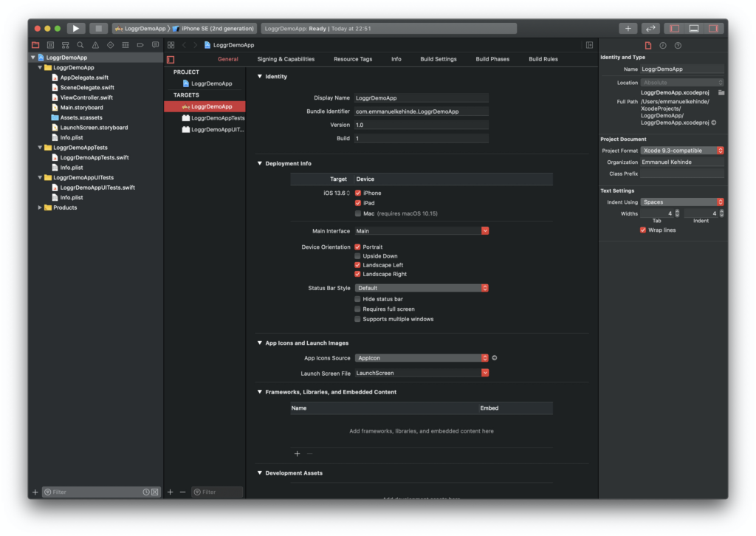Open the Status Bar Style dropdown
Screen dimensions: 756x536
click(422, 288)
